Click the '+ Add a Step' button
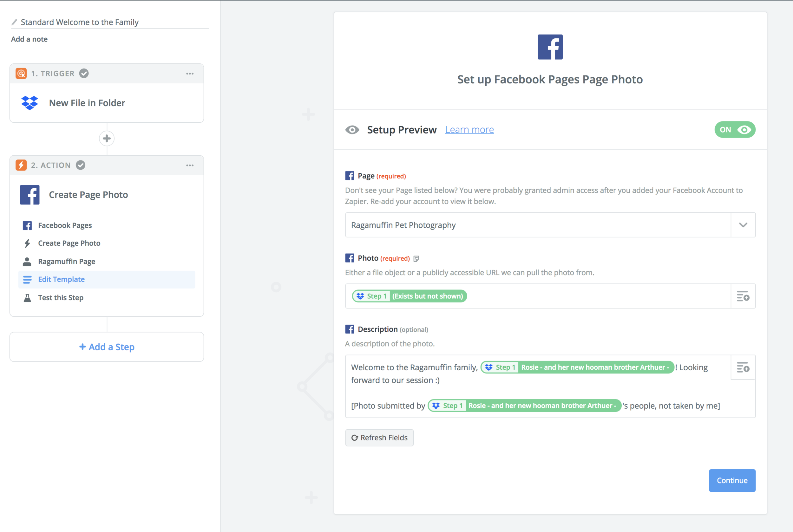The height and width of the screenshot is (532, 793). pos(107,347)
